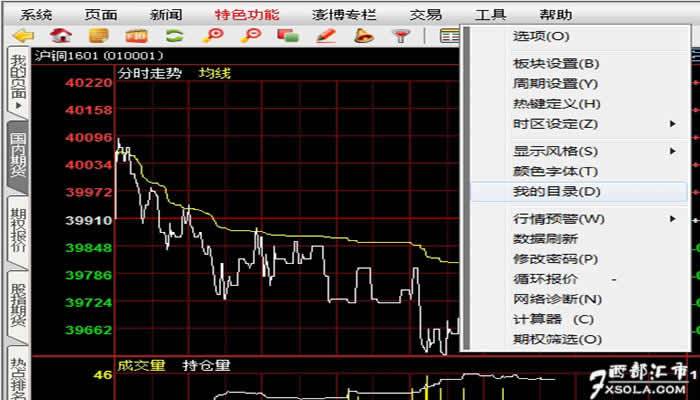Viewport: 700px width, 400px height.
Task: Expand the 行情预警(W) submenu arrow
Action: coord(673,219)
